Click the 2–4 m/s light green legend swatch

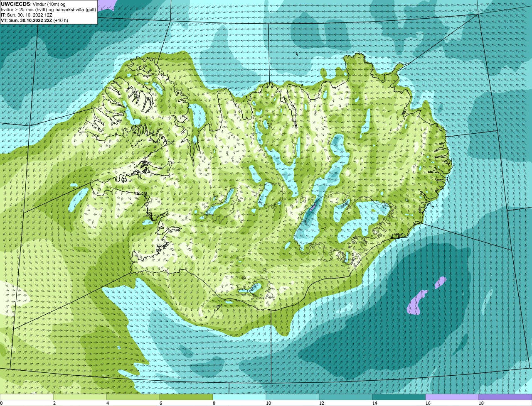pos(80,397)
